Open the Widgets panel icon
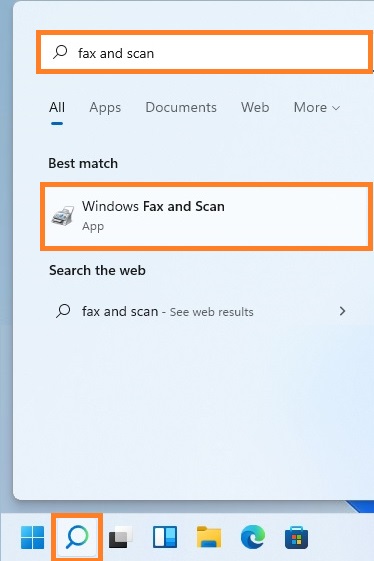Viewport: 374px width, 561px height. click(x=165, y=537)
